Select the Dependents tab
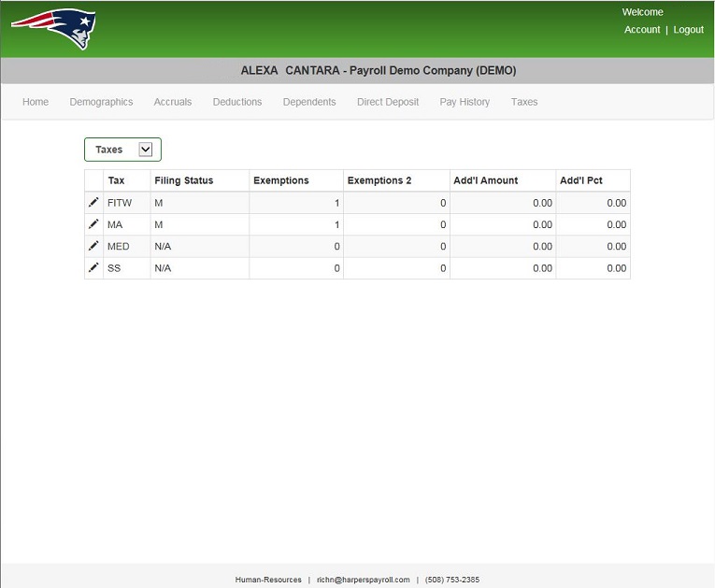The image size is (715, 588). click(x=309, y=102)
